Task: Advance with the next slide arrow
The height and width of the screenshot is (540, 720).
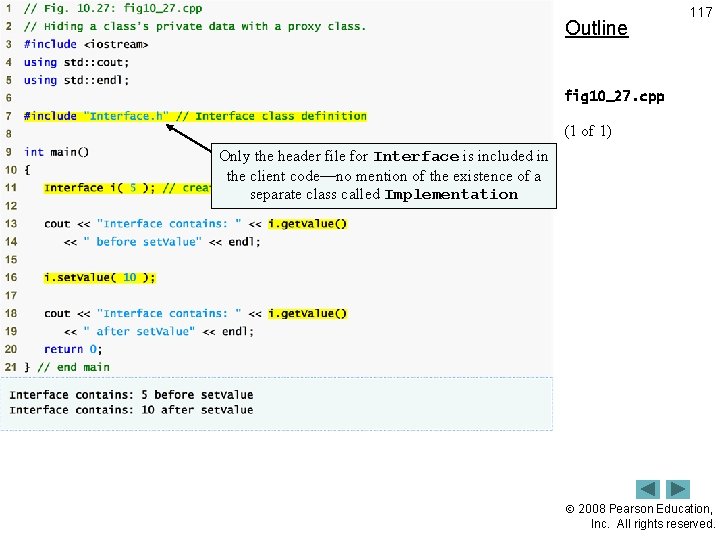Action: [x=678, y=489]
